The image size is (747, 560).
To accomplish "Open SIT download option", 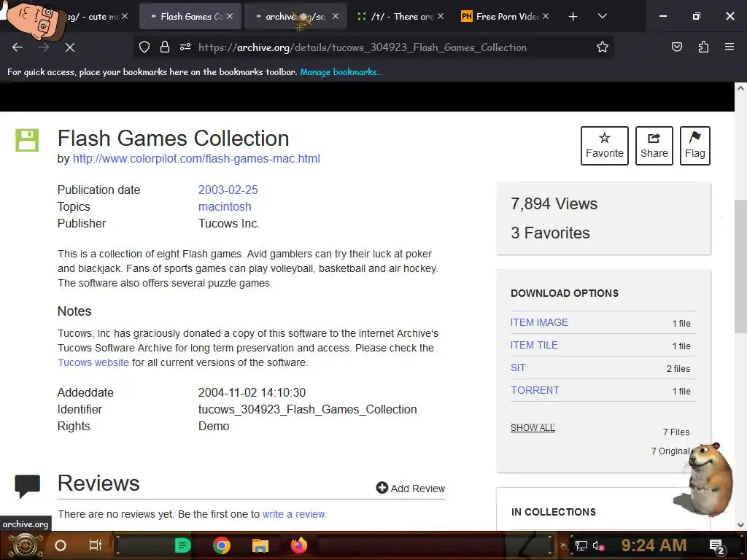I will (x=518, y=367).
